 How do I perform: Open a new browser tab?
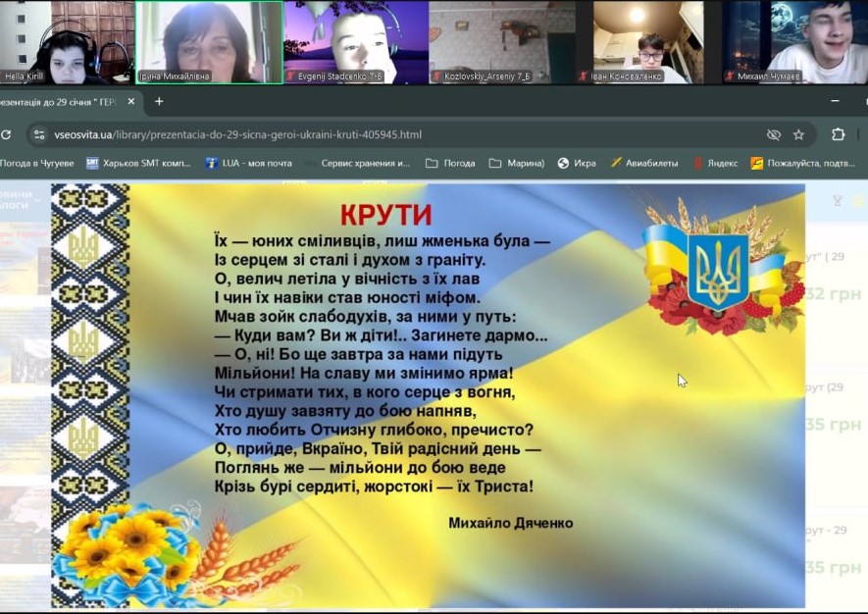[x=159, y=101]
